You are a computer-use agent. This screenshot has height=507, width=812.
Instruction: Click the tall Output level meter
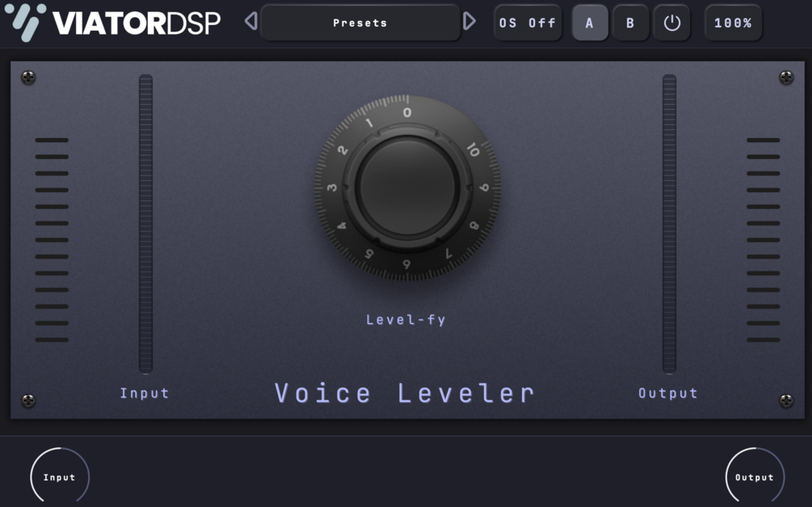(669, 224)
